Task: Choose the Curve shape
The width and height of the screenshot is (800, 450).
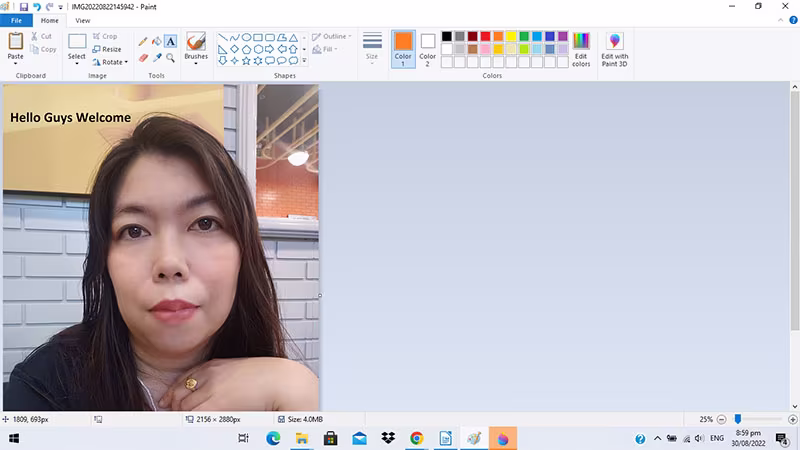Action: tap(234, 38)
